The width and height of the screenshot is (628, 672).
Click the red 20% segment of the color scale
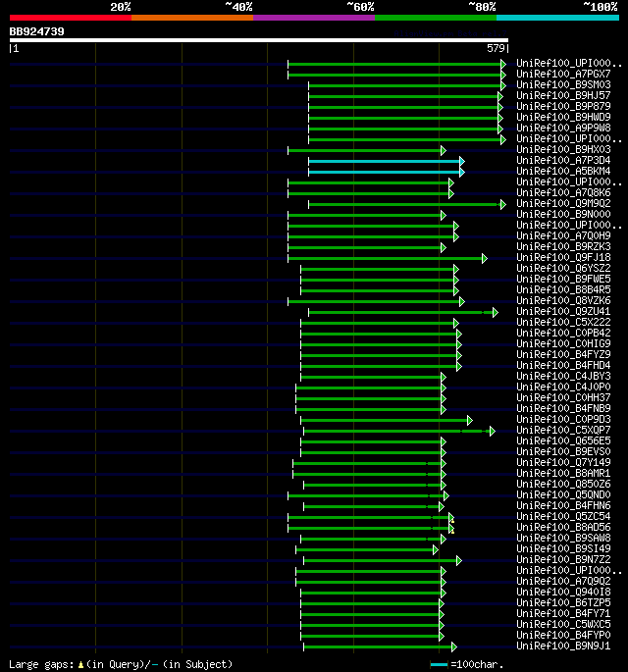point(71,18)
